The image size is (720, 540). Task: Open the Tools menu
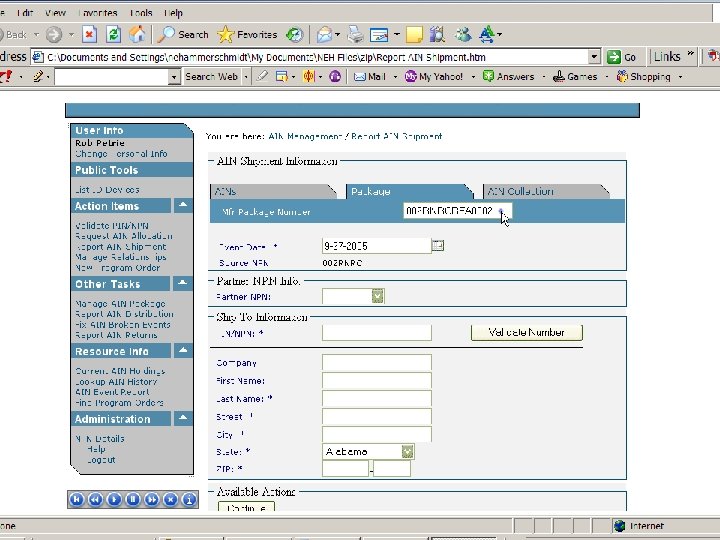pyautogui.click(x=141, y=13)
